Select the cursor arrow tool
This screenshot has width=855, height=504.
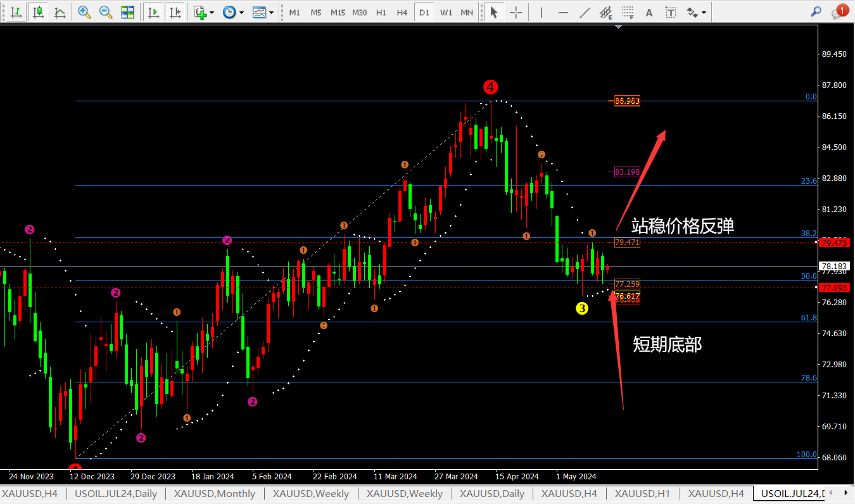[494, 12]
